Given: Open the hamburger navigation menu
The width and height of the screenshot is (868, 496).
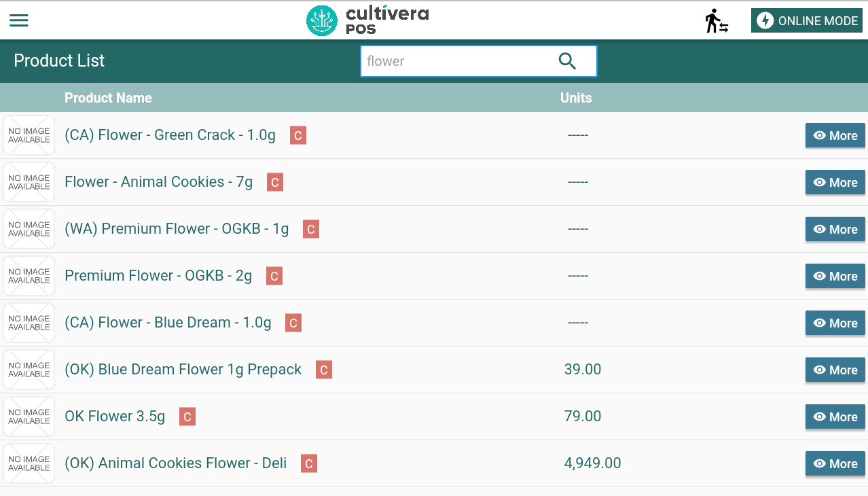Looking at the screenshot, I should click(19, 20).
